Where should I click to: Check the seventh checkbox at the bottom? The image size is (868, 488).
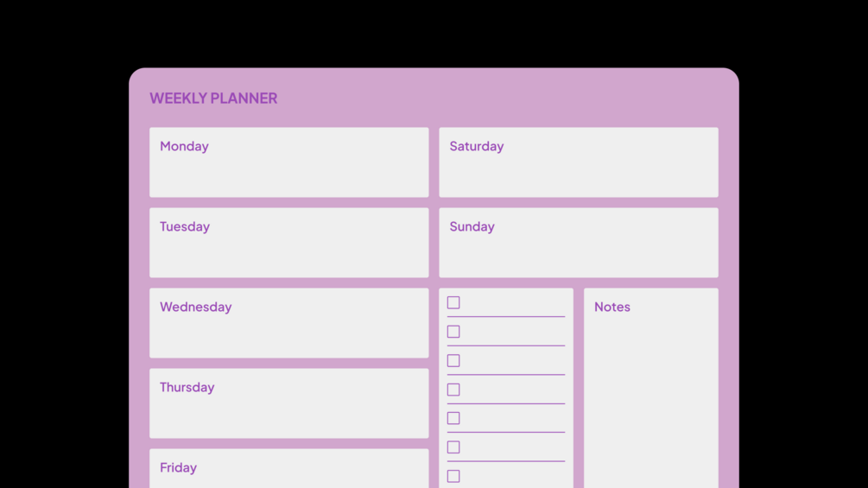[x=453, y=476]
